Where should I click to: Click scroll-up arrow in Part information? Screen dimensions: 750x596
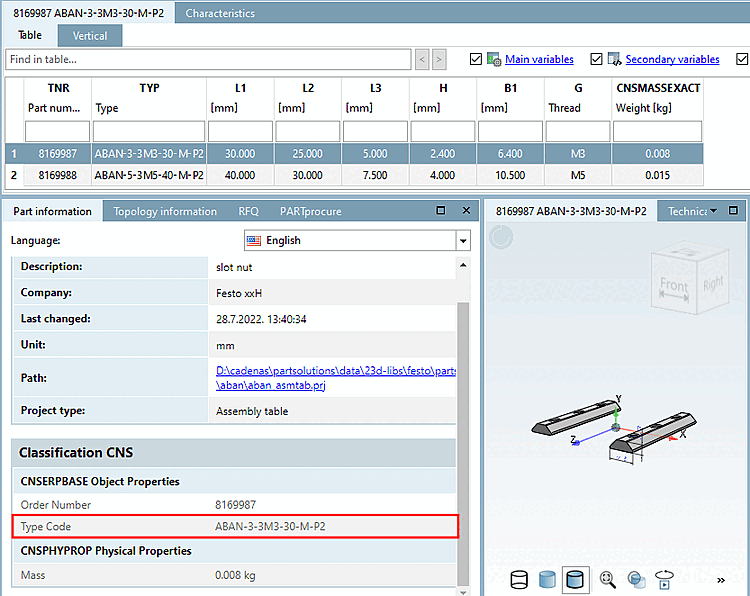(x=463, y=265)
